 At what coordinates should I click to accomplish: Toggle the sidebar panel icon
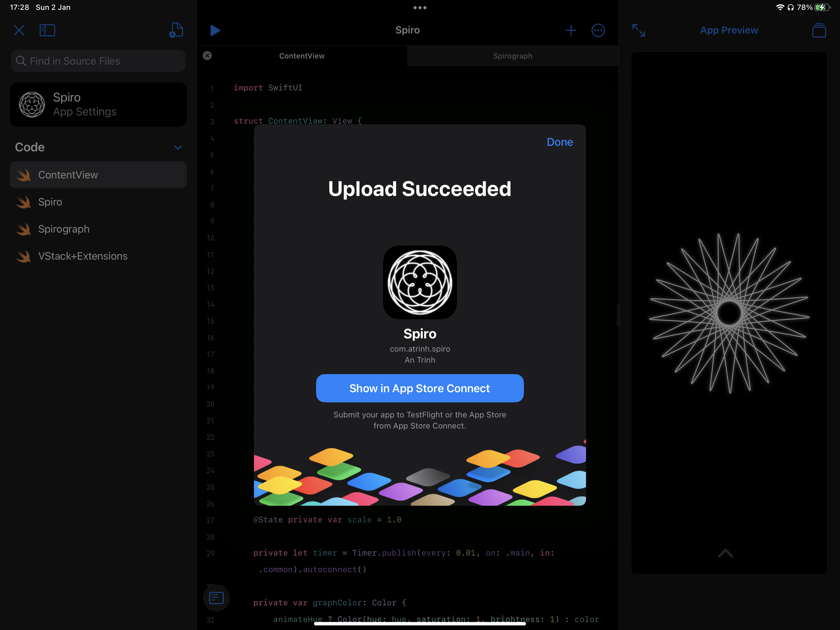[47, 30]
